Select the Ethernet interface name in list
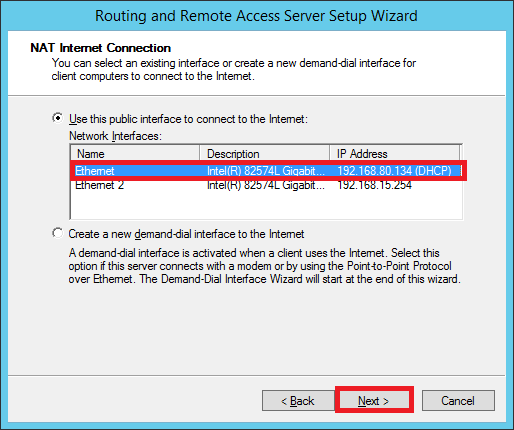 [x=95, y=171]
